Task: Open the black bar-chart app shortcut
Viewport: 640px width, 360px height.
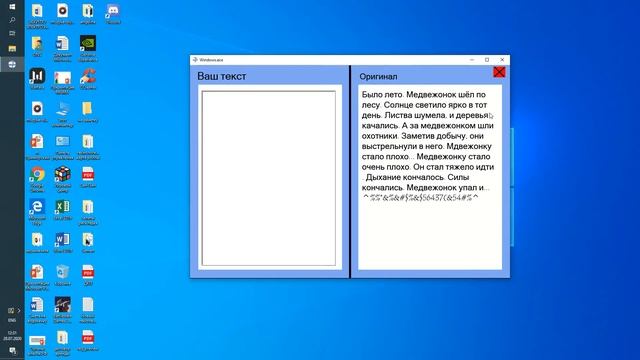Action: click(37, 79)
